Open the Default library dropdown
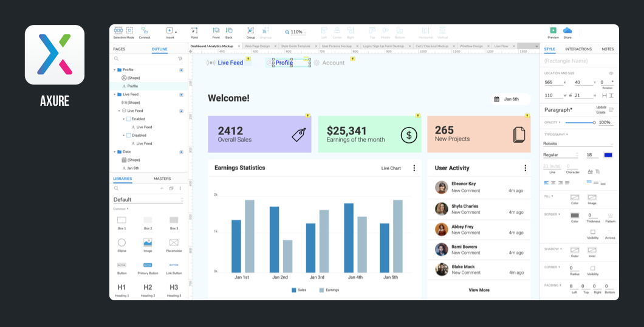 (148, 199)
